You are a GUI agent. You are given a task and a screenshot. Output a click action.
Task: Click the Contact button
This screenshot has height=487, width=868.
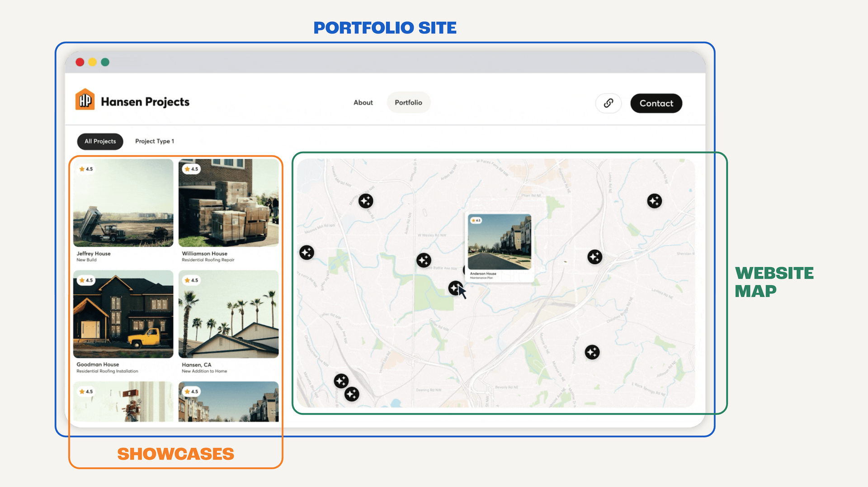[x=656, y=103]
